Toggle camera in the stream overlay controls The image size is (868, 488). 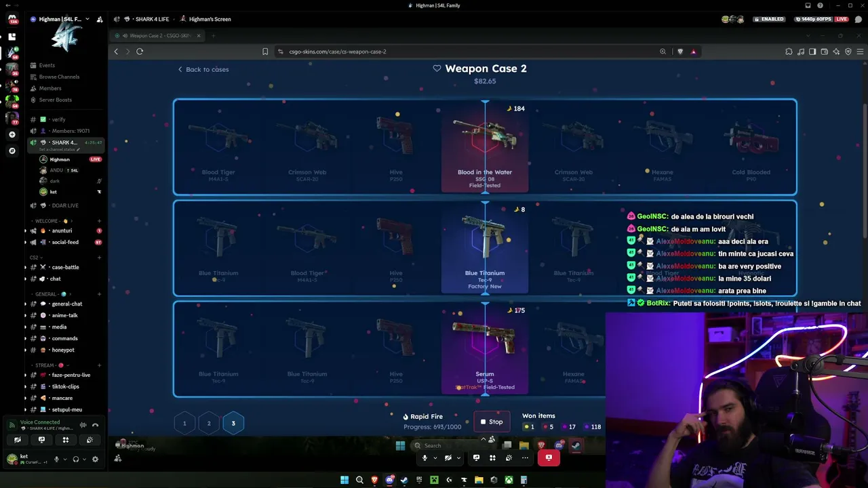tap(448, 457)
